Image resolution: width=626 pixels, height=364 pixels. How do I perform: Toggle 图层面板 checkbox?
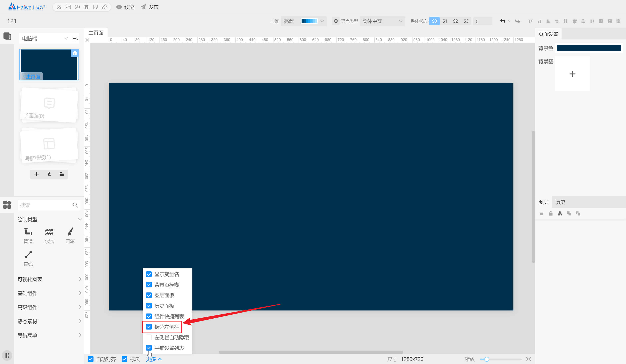149,295
